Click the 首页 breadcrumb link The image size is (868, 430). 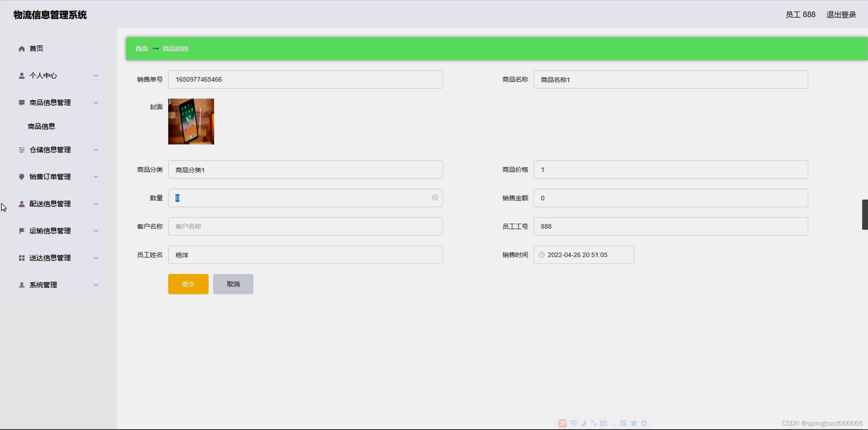(142, 49)
